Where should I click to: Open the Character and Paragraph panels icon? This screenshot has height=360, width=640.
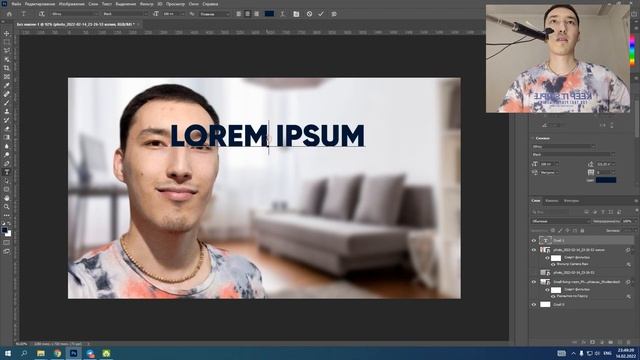[296, 14]
